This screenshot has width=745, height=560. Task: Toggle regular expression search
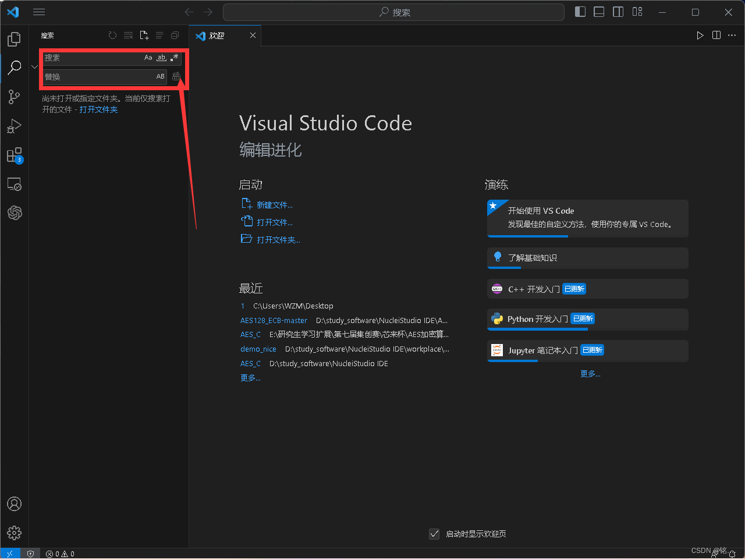(174, 58)
